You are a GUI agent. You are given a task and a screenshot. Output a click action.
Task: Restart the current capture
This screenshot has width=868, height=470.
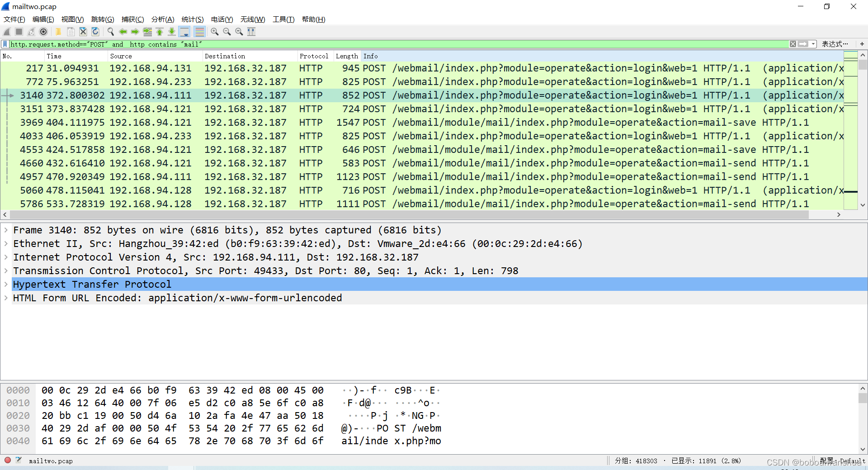point(31,32)
